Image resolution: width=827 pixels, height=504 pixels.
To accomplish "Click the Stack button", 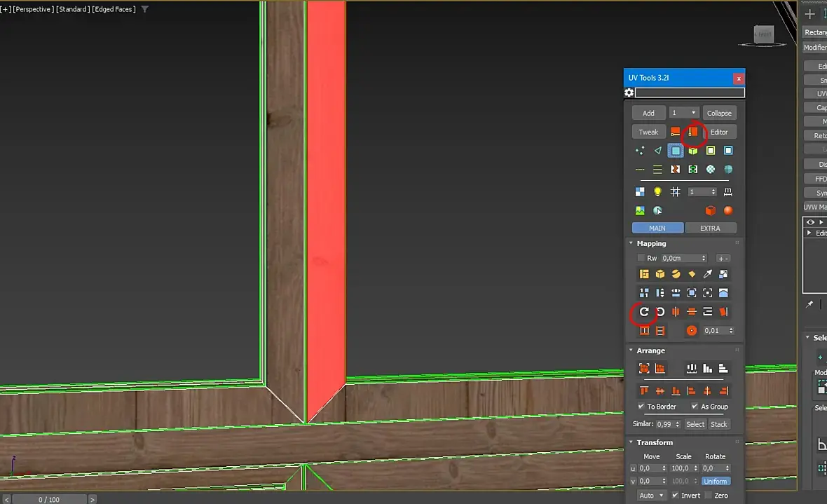I will coord(719,424).
